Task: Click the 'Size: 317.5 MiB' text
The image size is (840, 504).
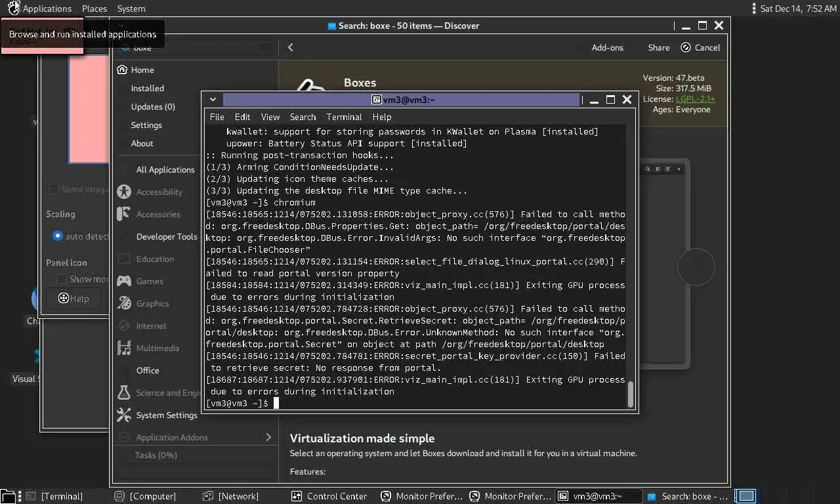Action: tap(683, 88)
